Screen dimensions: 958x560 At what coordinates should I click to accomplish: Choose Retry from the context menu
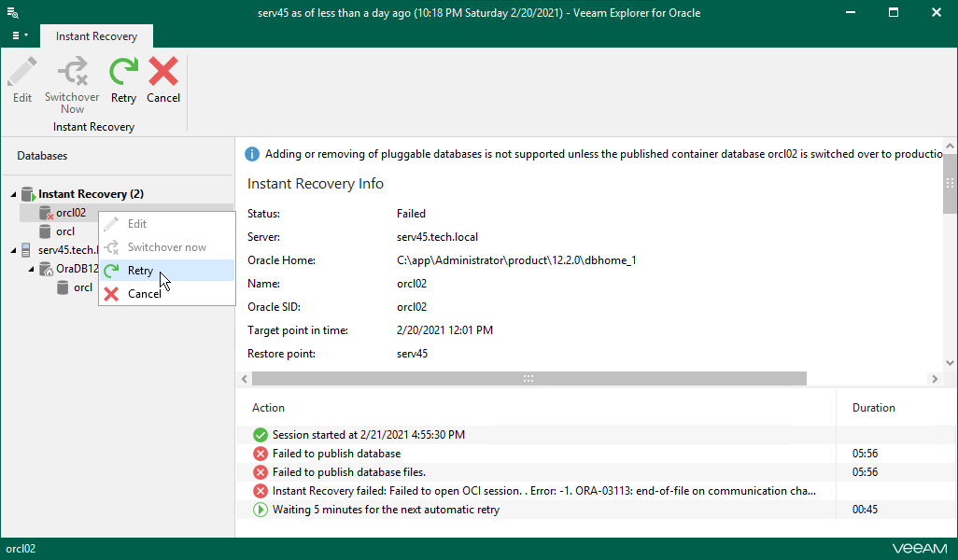(140, 271)
